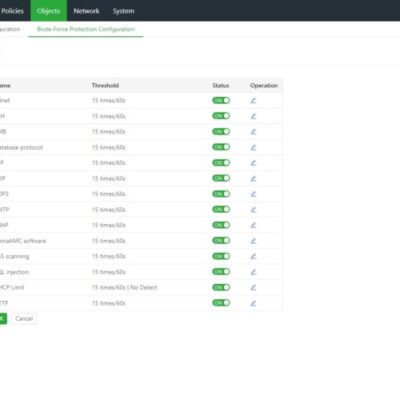Edit the Database protocol row
The image size is (400, 400).
pyautogui.click(x=253, y=147)
